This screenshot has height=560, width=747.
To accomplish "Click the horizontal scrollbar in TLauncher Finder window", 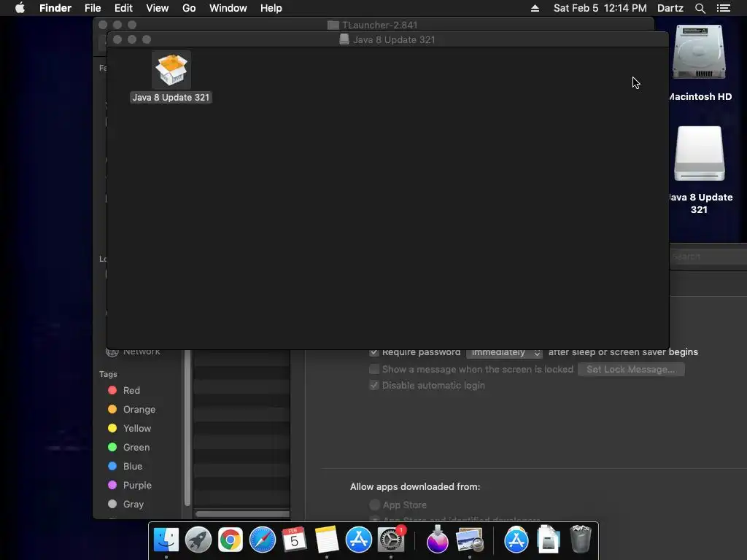I will click(x=242, y=514).
